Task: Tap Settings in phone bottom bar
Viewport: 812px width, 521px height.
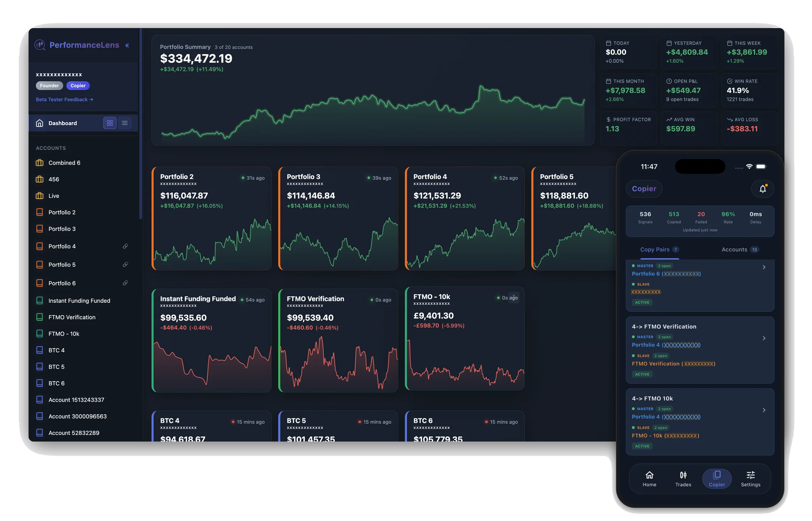Action: point(751,479)
